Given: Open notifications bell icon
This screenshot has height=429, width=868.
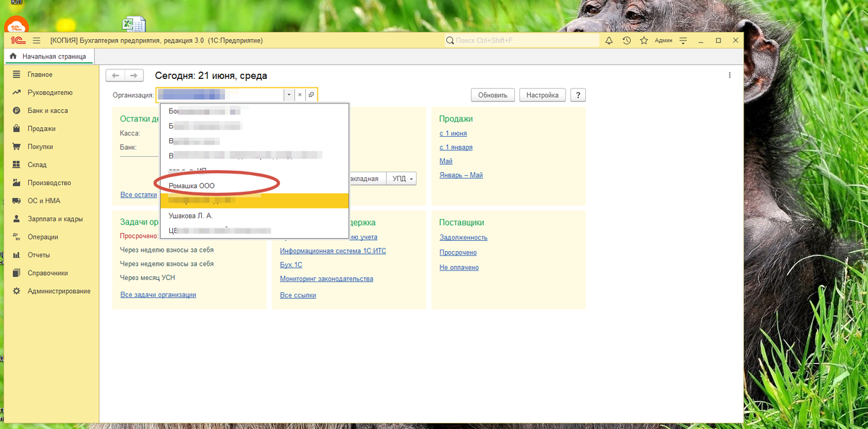Looking at the screenshot, I should pos(609,41).
